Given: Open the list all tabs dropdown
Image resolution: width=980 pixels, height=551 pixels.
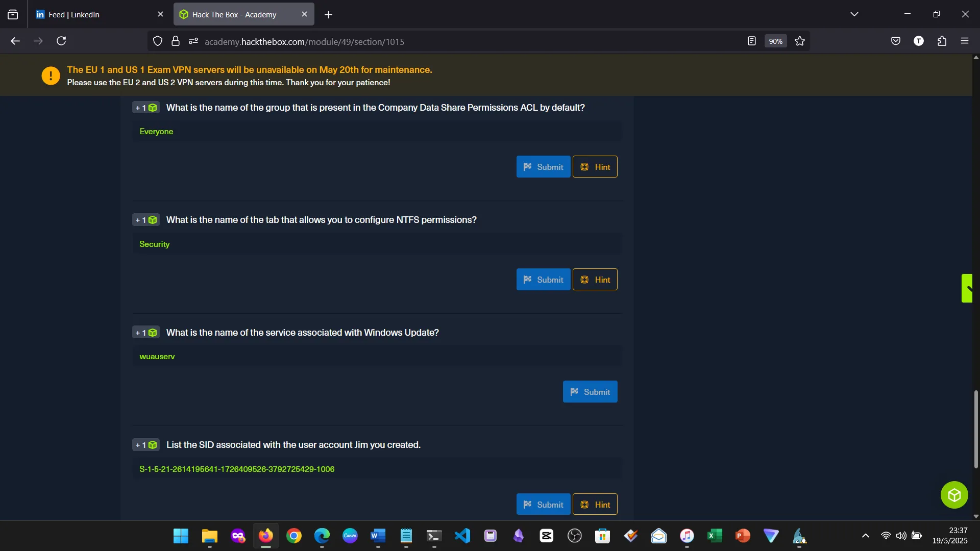Looking at the screenshot, I should 854,14.
